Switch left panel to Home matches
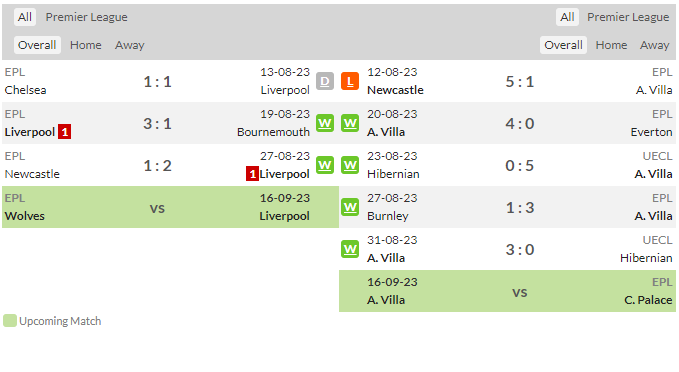The height and width of the screenshot is (372, 679). point(86,45)
